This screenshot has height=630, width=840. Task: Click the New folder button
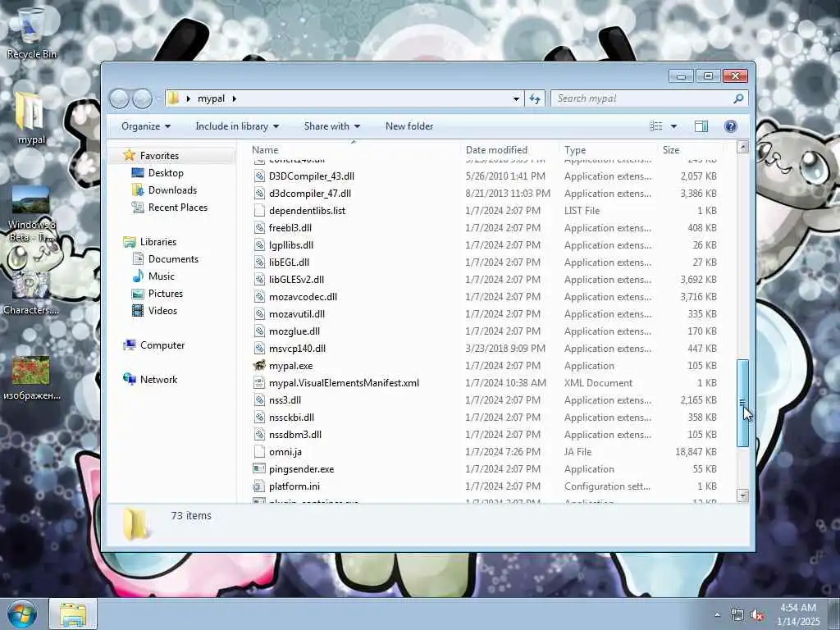pyautogui.click(x=409, y=126)
